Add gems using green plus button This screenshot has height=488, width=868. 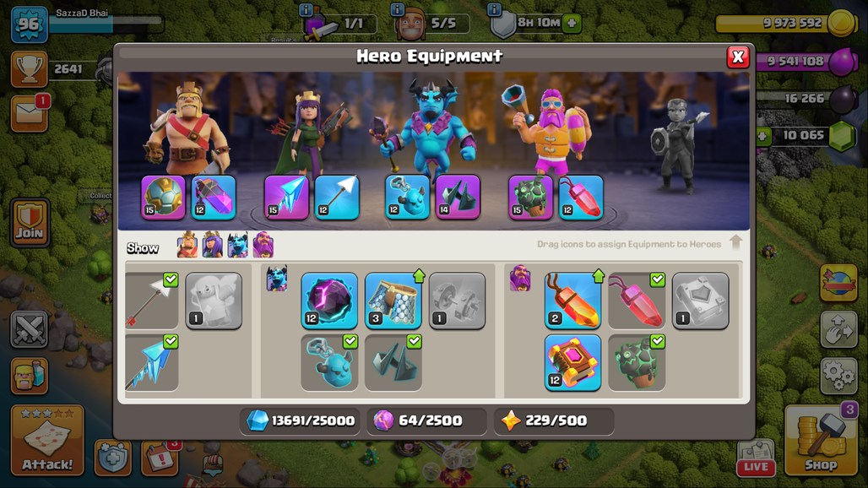tap(763, 136)
